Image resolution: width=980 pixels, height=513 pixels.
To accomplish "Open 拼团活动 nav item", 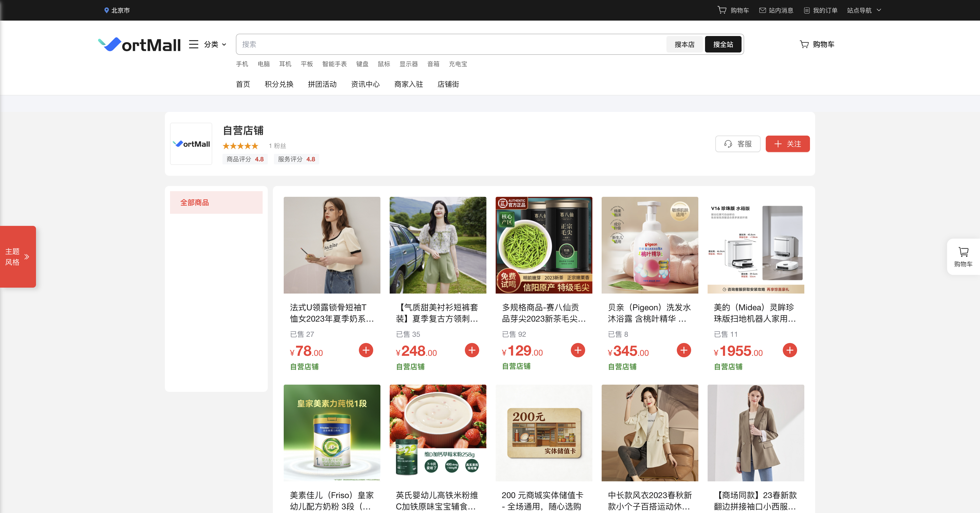I will [x=322, y=84].
